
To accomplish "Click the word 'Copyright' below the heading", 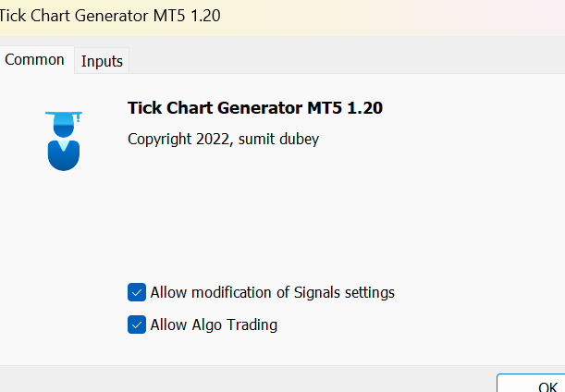I will point(161,139).
